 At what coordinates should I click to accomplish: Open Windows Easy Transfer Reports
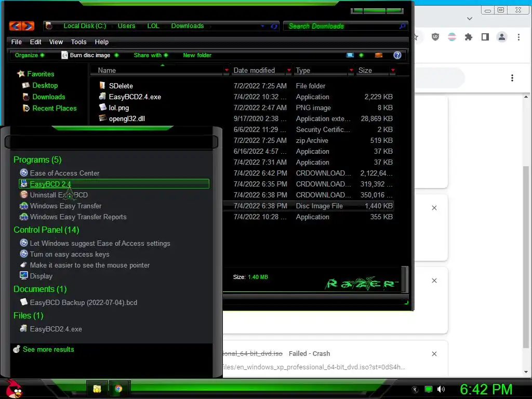78,217
